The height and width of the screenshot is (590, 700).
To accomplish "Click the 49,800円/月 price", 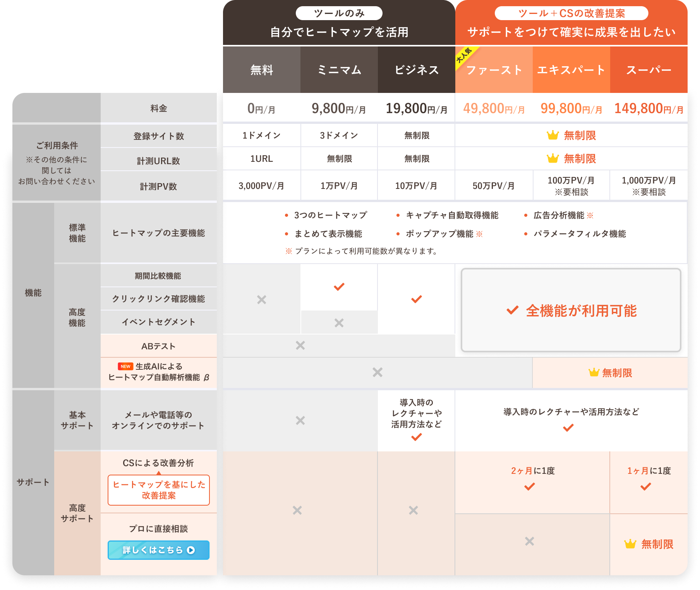I will (x=494, y=108).
